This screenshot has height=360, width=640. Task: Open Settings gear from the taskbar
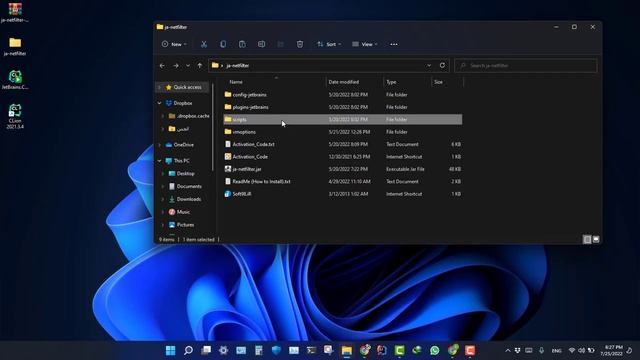[223, 350]
